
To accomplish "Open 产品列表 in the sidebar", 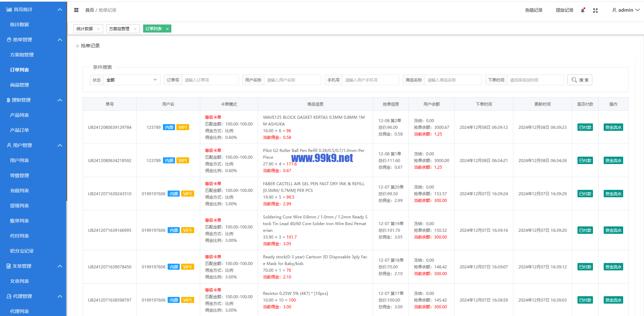I will click(x=19, y=115).
